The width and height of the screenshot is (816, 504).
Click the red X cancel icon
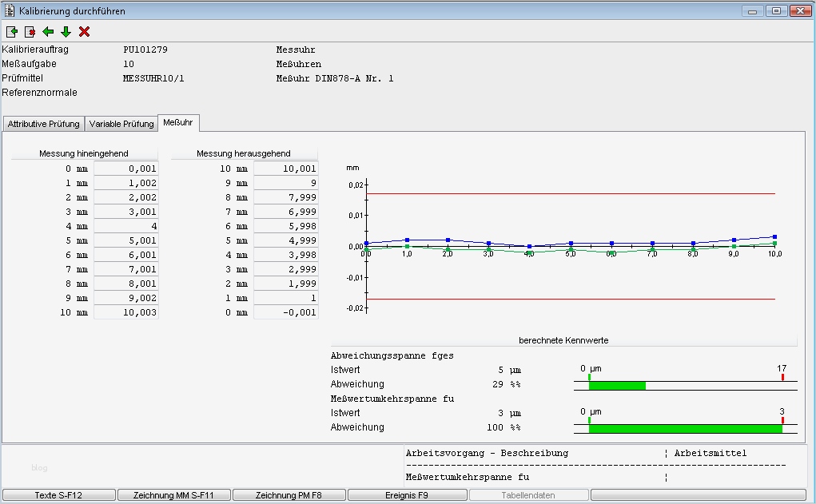84,32
